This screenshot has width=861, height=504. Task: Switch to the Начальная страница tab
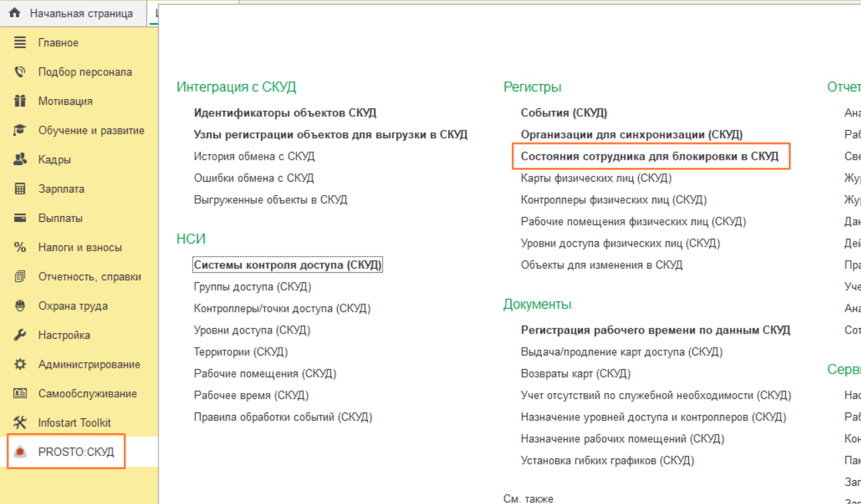tap(80, 13)
